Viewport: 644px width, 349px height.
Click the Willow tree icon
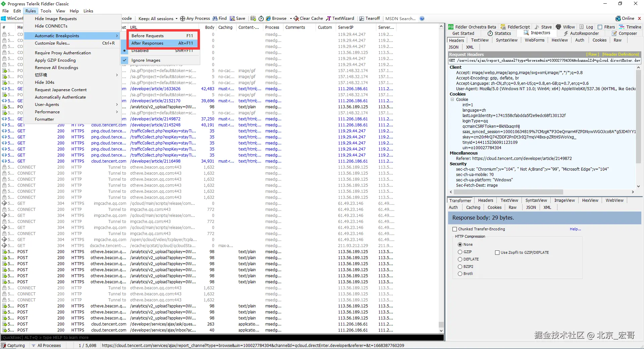point(558,27)
